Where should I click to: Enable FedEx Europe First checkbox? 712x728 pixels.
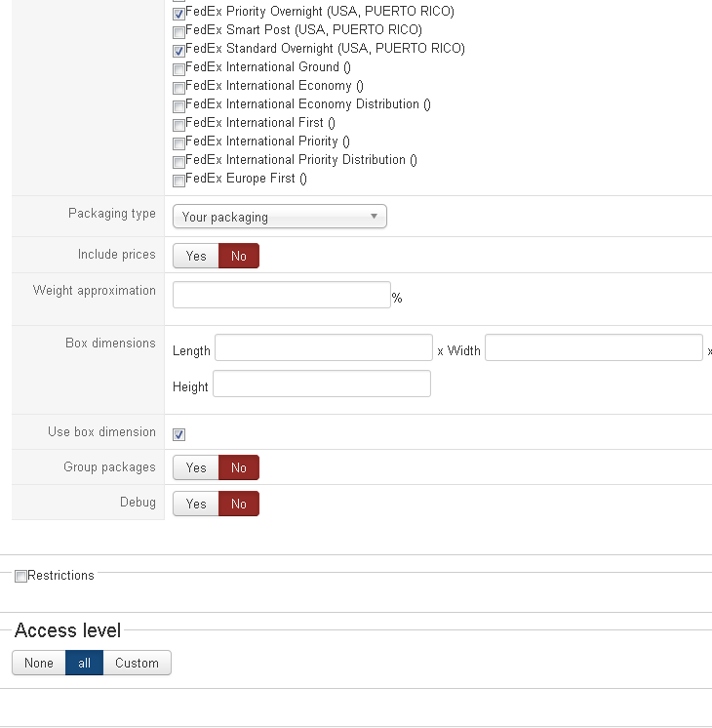[178, 181]
